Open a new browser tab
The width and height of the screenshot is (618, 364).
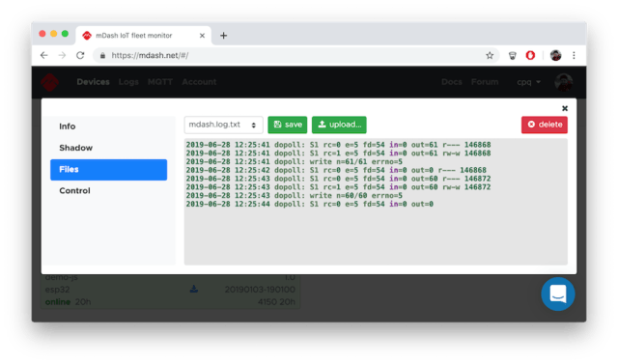click(x=223, y=36)
